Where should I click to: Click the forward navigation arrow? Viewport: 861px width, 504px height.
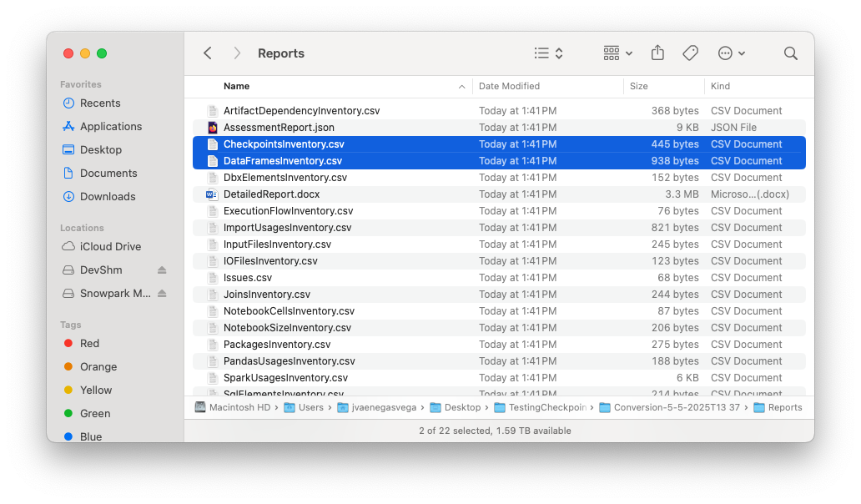click(x=237, y=53)
